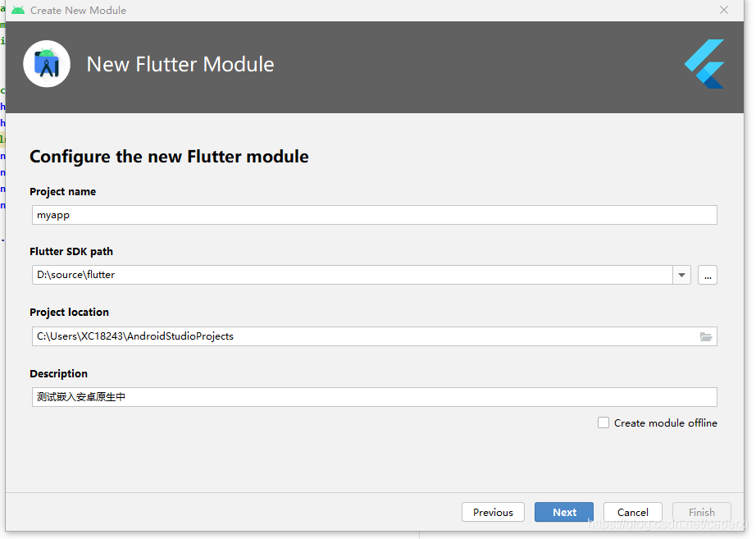Go back with the Previous button
756x539 pixels.
[493, 512]
